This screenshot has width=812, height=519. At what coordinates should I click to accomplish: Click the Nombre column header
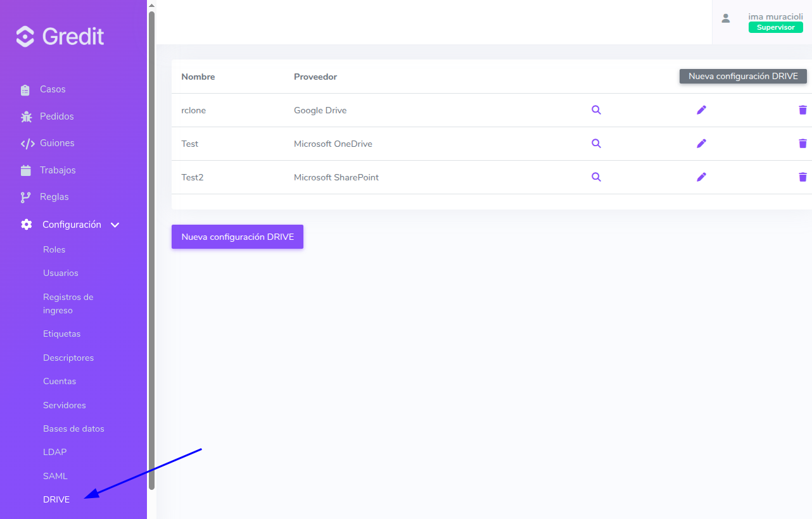tap(198, 77)
